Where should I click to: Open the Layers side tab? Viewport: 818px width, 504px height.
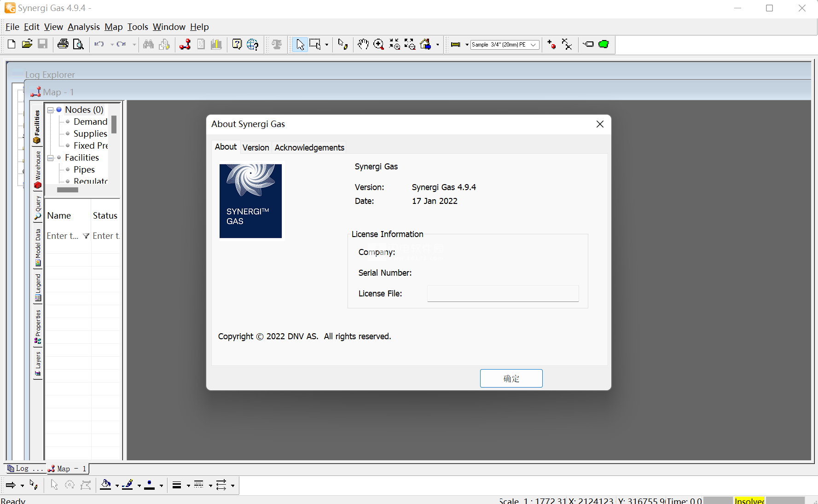click(x=37, y=364)
